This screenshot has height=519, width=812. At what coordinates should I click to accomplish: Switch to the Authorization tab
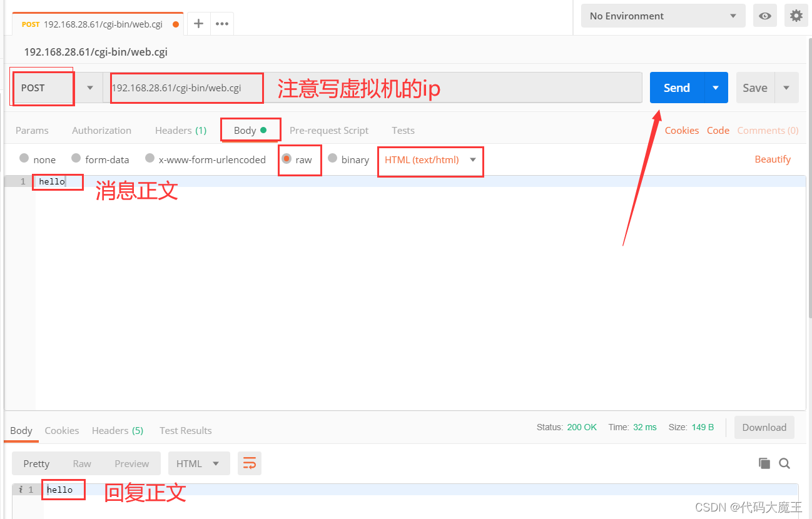101,130
